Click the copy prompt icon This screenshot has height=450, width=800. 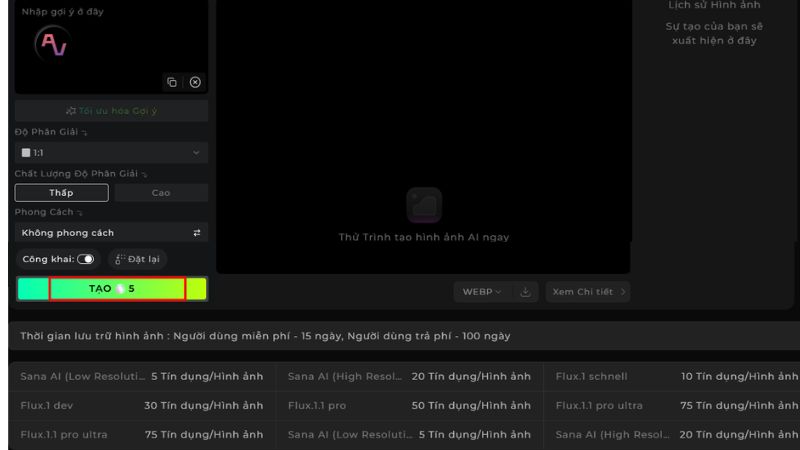point(172,82)
